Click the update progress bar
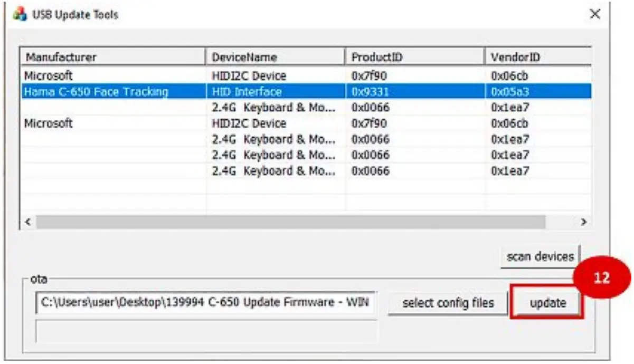Screen dimensions: 634x364 tap(206, 331)
